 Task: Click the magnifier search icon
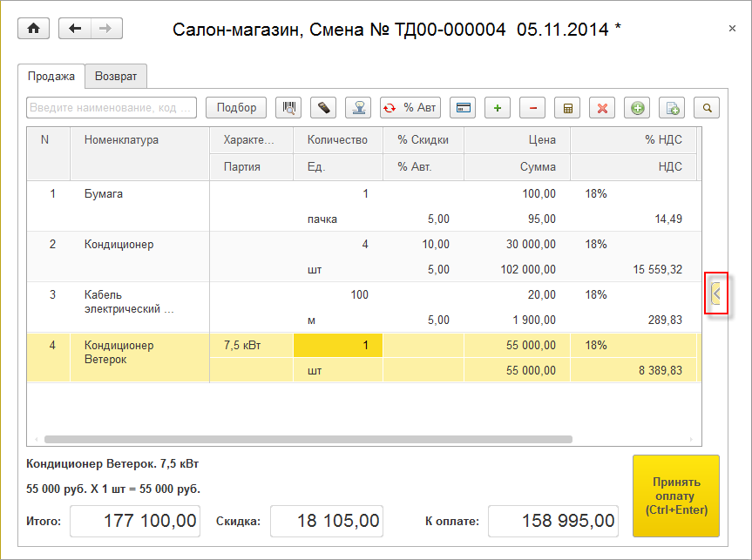point(708,108)
